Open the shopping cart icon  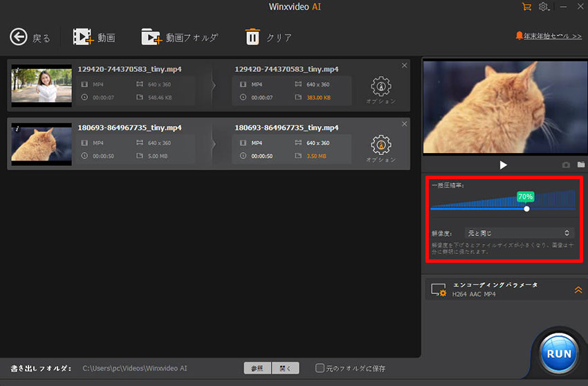click(527, 7)
